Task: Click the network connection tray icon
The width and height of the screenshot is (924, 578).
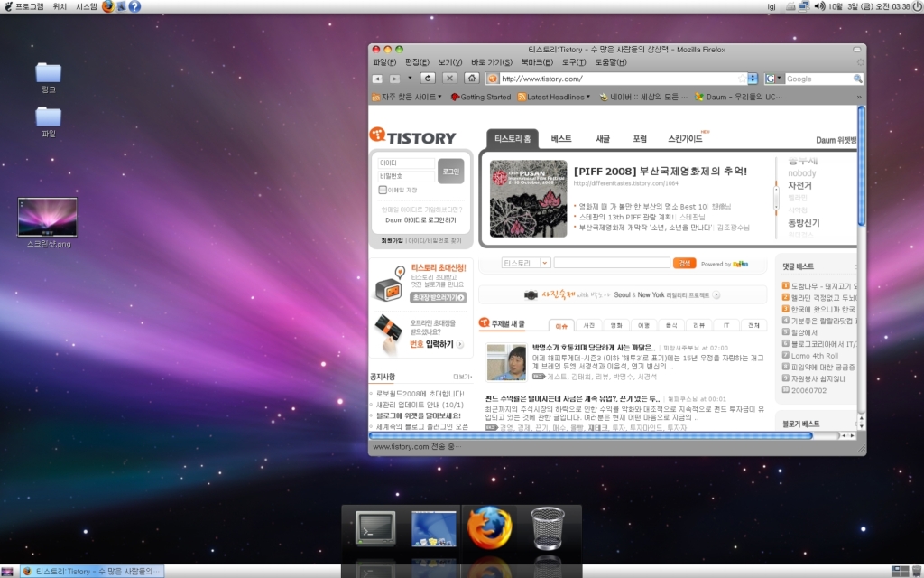Action: pos(804,6)
